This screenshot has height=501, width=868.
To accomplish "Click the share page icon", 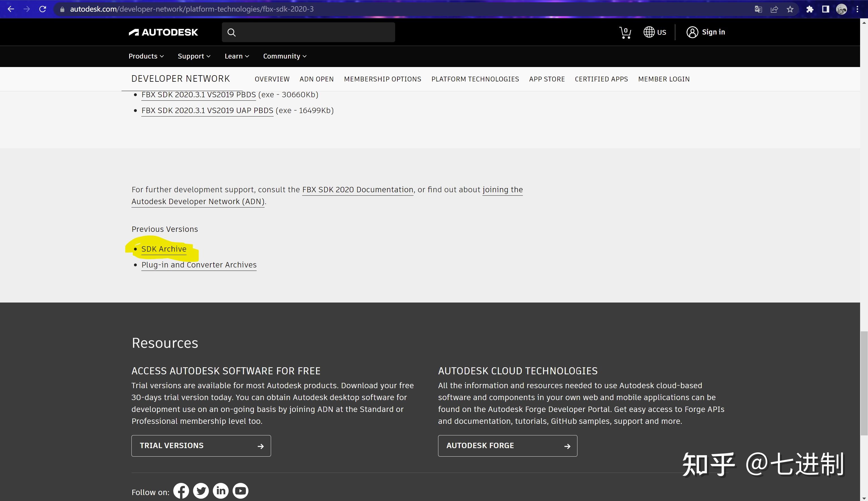I will (774, 9).
